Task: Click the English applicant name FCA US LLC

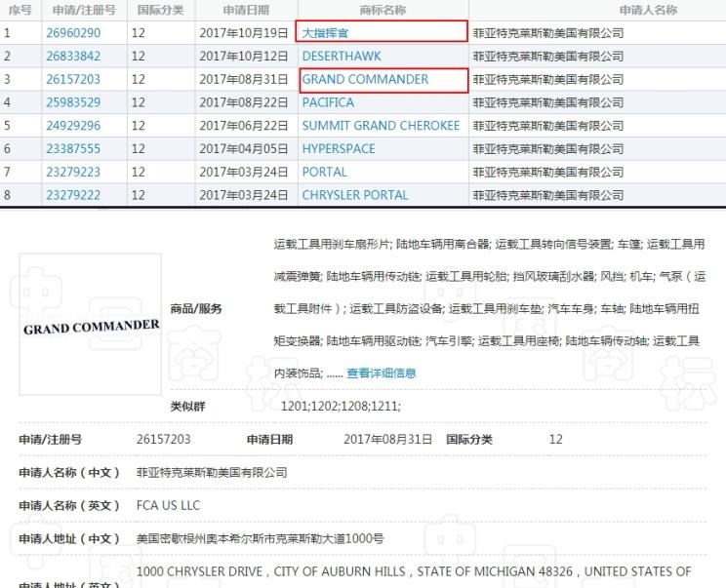Action: (169, 505)
